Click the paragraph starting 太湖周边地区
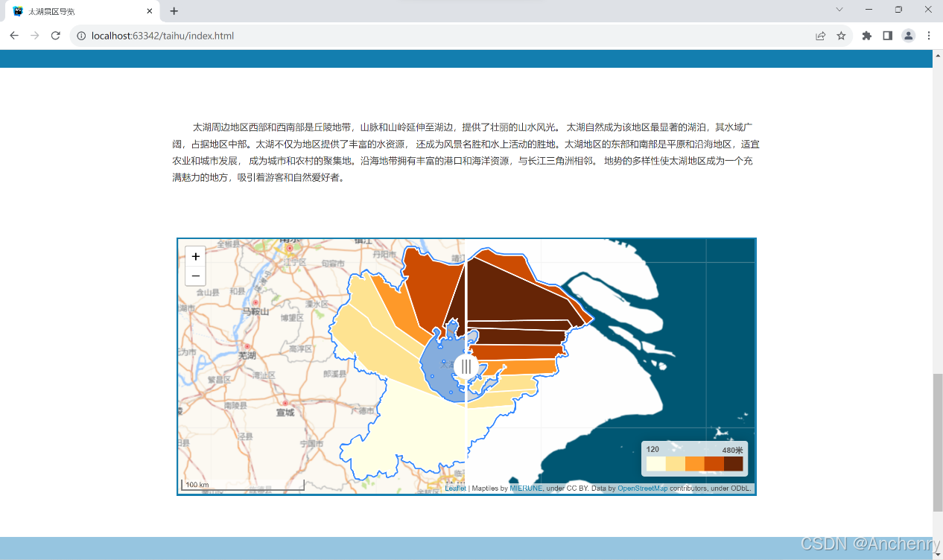943x560 pixels. 466,152
